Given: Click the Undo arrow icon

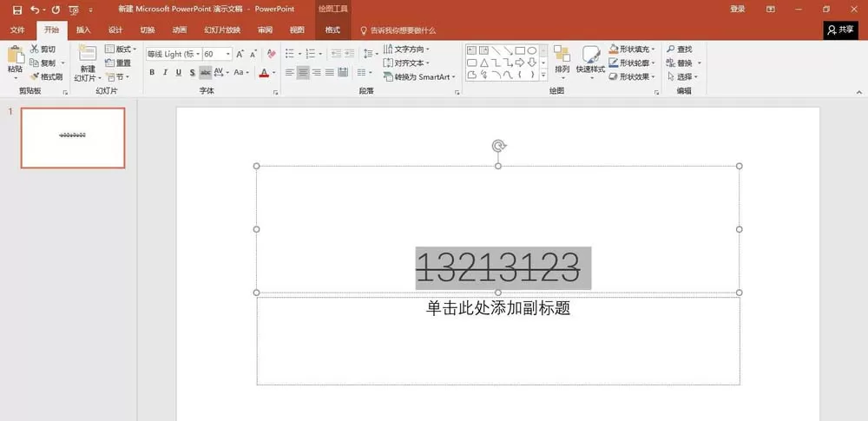Looking at the screenshot, I should coord(35,10).
